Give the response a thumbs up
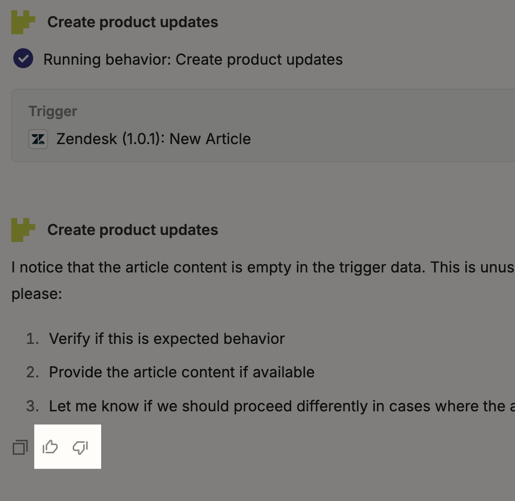The width and height of the screenshot is (515, 501). 50,447
